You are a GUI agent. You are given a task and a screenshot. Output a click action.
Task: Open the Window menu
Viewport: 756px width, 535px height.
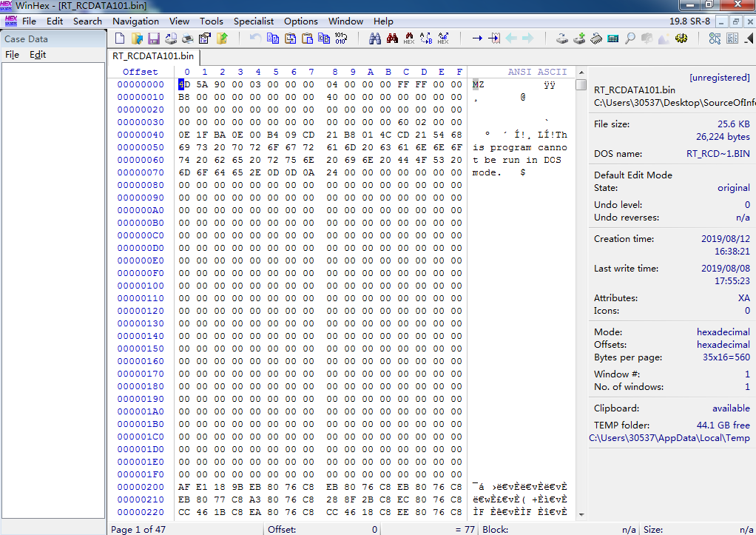[345, 21]
